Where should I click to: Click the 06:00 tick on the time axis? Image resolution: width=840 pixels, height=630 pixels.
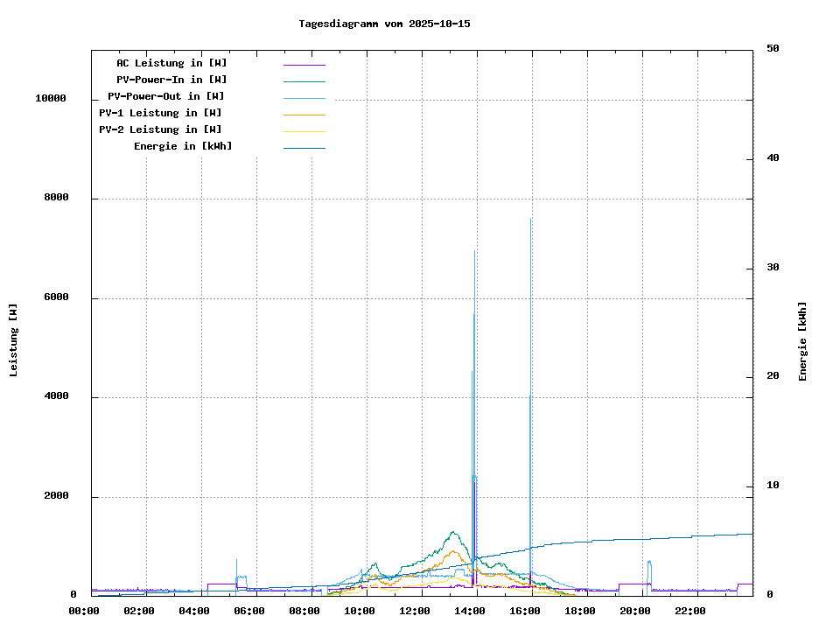pos(249,611)
